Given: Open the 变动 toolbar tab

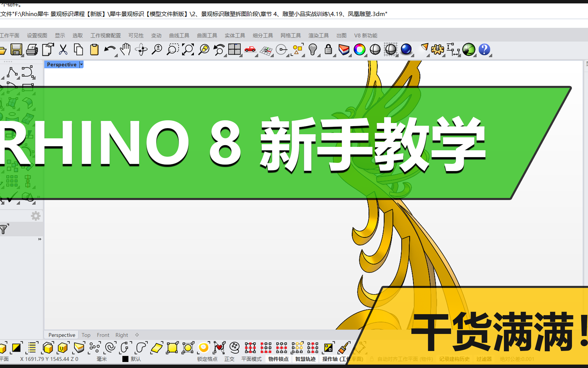Looking at the screenshot, I should [x=156, y=35].
